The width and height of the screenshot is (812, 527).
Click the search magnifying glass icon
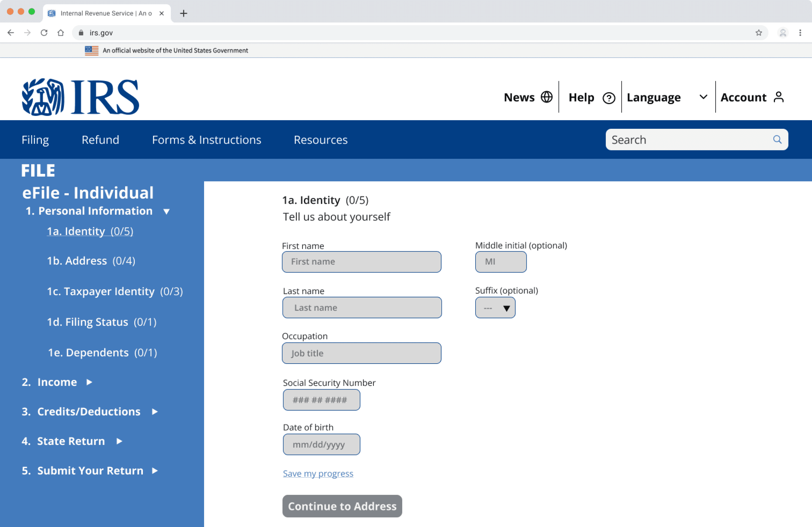coord(777,140)
